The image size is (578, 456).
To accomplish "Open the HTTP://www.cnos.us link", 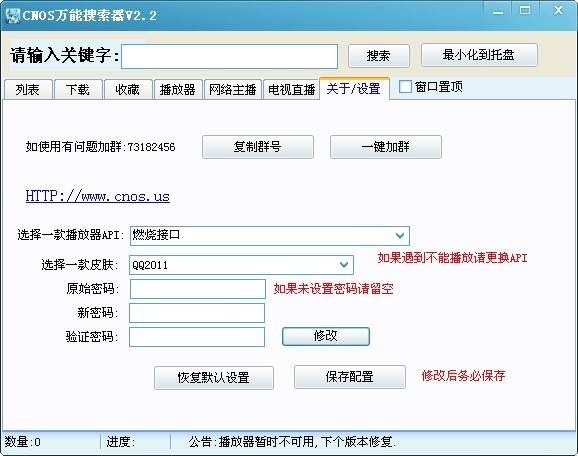I will [98, 196].
